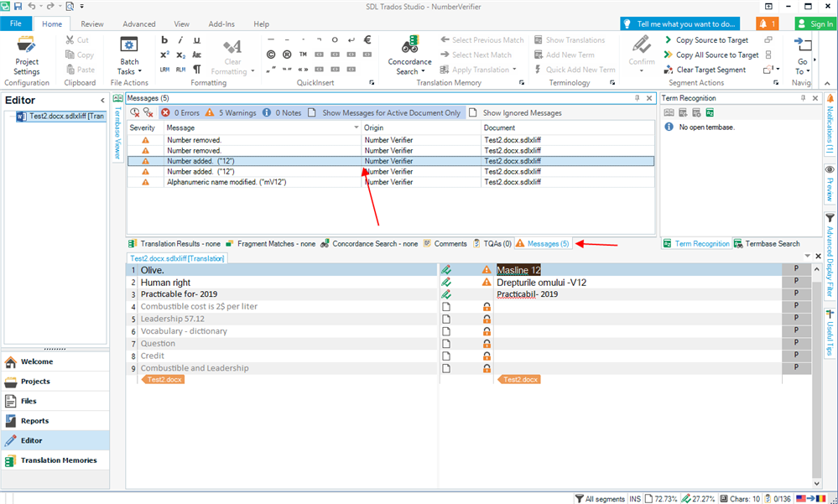Click the All segments filter icon in status bar
This screenshot has width=838, height=504.
[579, 499]
